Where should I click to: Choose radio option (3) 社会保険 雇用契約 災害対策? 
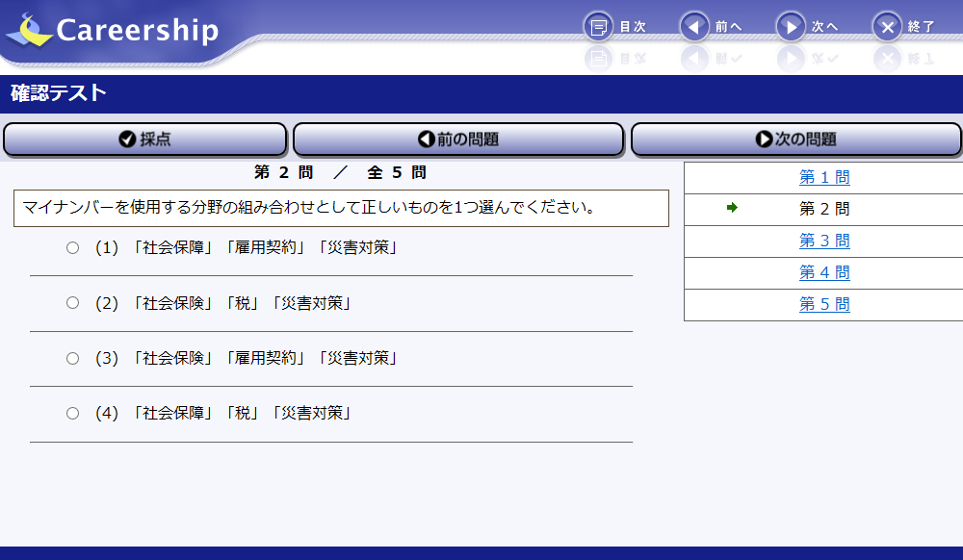[72, 358]
